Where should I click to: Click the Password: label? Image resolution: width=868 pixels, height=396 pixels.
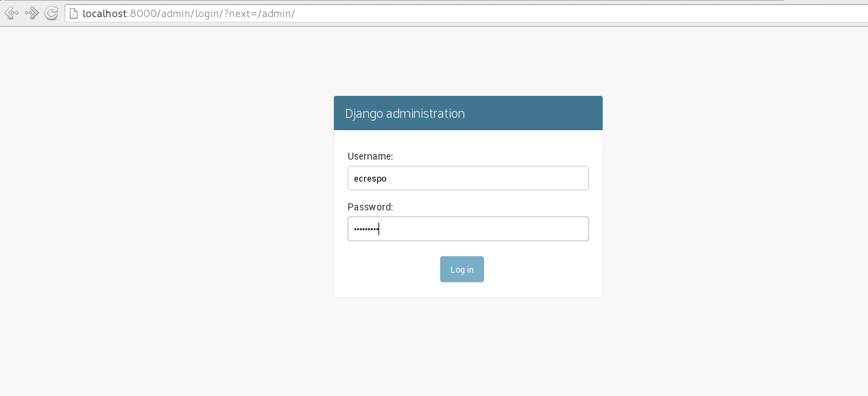(370, 207)
